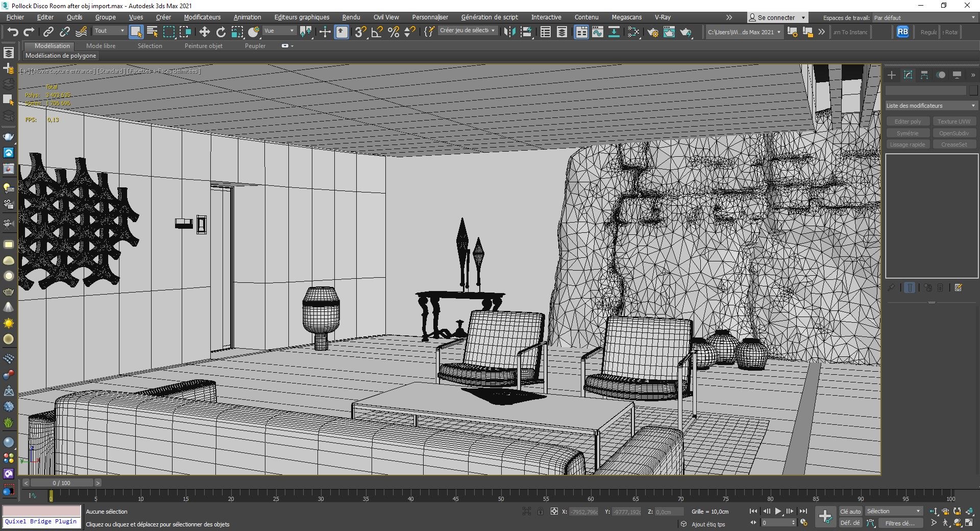Image resolution: width=980 pixels, height=531 pixels.
Task: Activate the Select Object tool
Action: [x=136, y=32]
